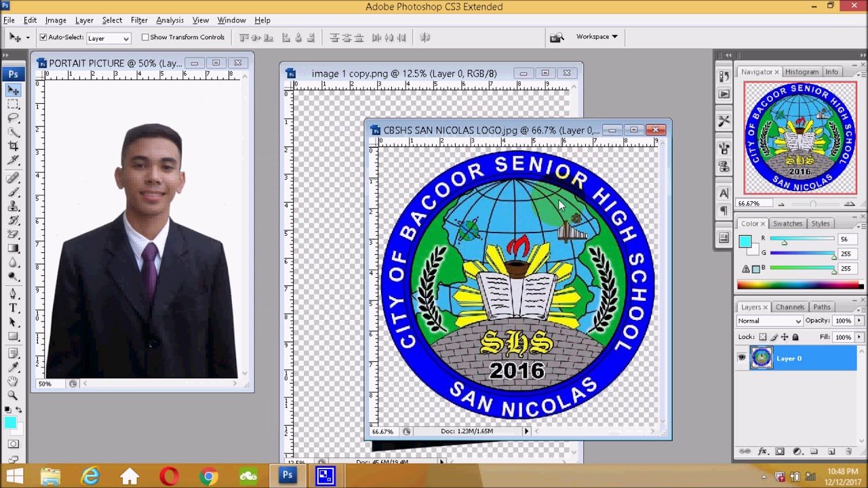Select the Quick Selection wand tool
868x488 pixels.
click(14, 131)
